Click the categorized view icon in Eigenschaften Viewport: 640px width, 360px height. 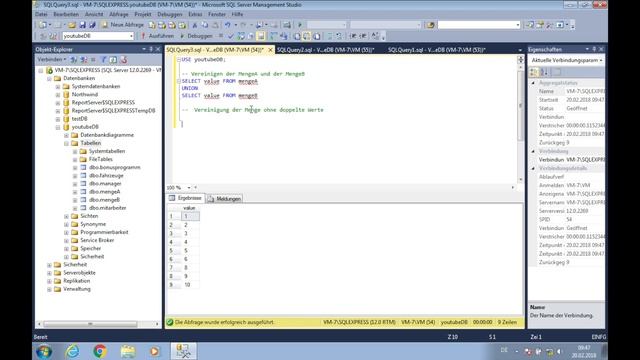coord(534,72)
